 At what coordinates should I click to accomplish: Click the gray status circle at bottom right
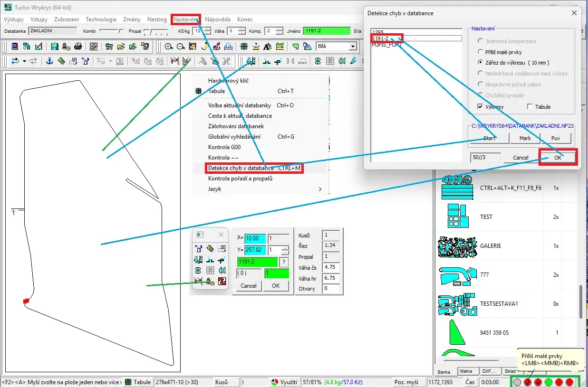point(517,382)
